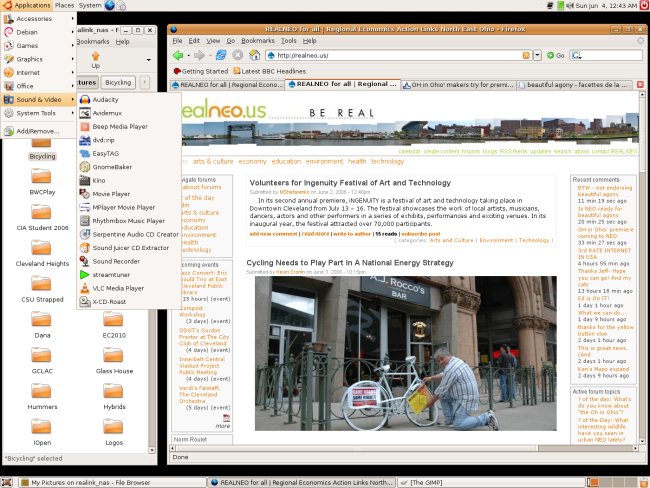Click the bicycle photo in the article
Image resolution: width=650 pixels, height=488 pixels.
(x=405, y=353)
